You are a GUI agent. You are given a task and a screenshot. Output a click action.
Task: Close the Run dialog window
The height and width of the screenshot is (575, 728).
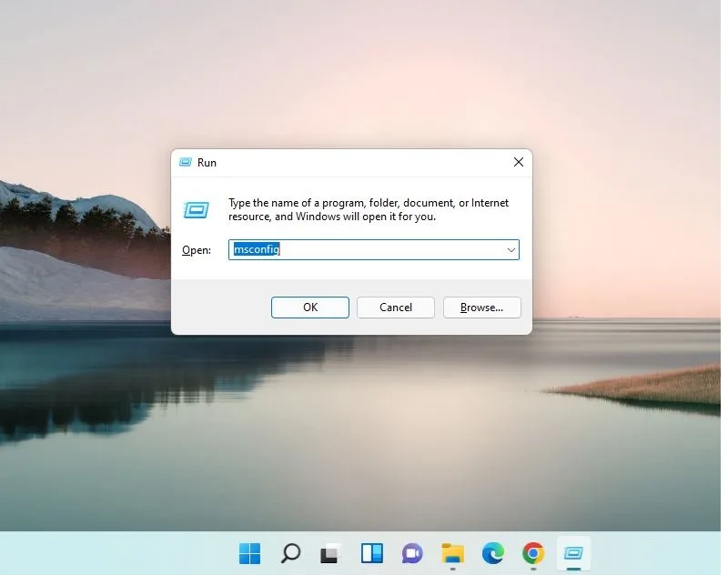tap(519, 162)
